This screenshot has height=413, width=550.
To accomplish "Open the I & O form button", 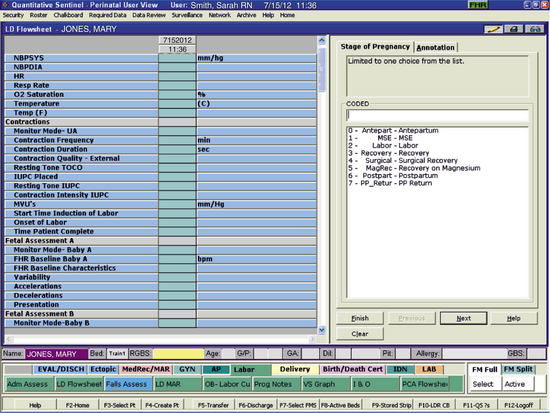I will (x=375, y=384).
